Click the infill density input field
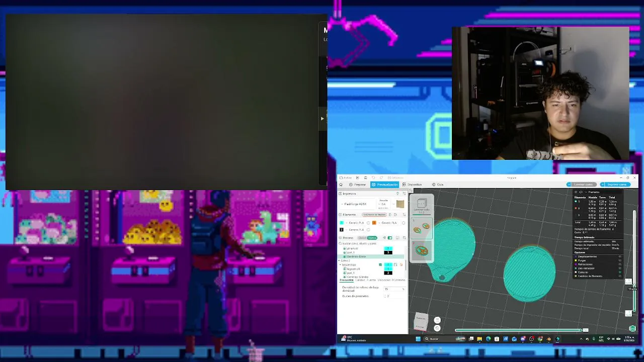 click(x=394, y=289)
